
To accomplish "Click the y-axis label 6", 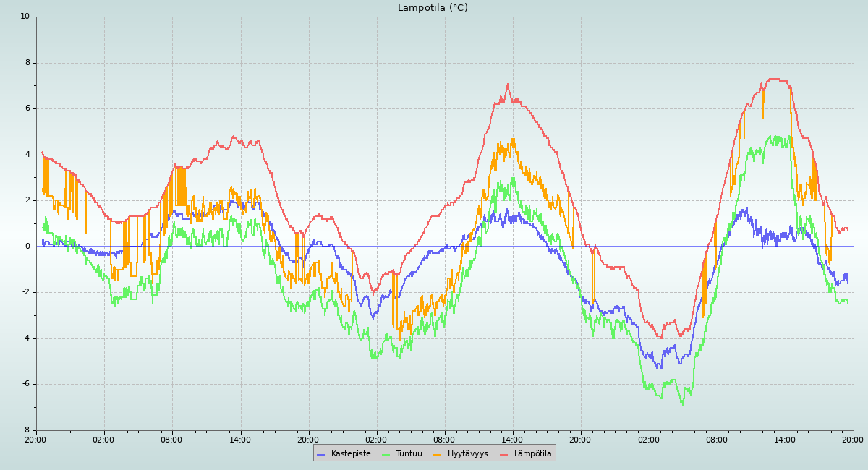I will pyautogui.click(x=27, y=108).
